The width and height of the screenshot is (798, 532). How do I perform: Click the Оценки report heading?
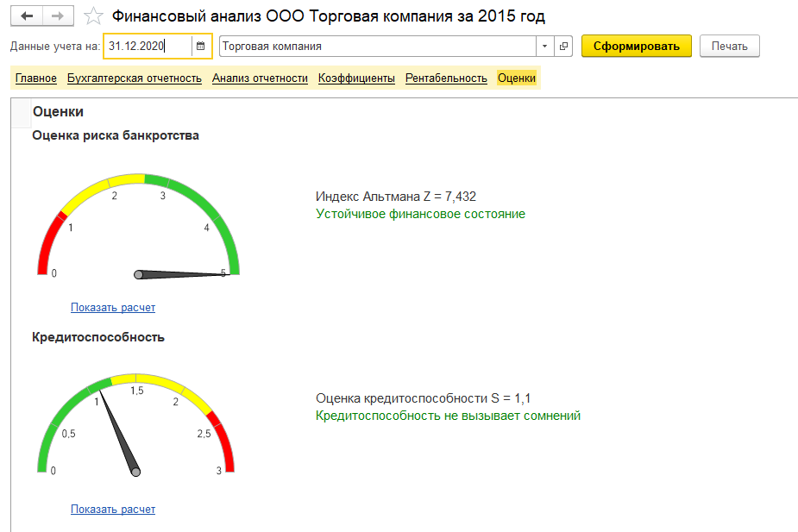tap(58, 112)
